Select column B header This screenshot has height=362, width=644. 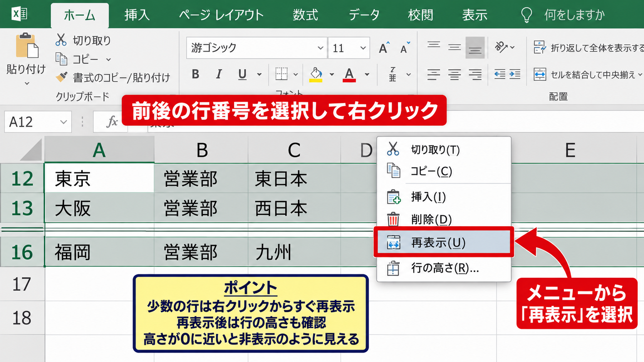pos(201,150)
